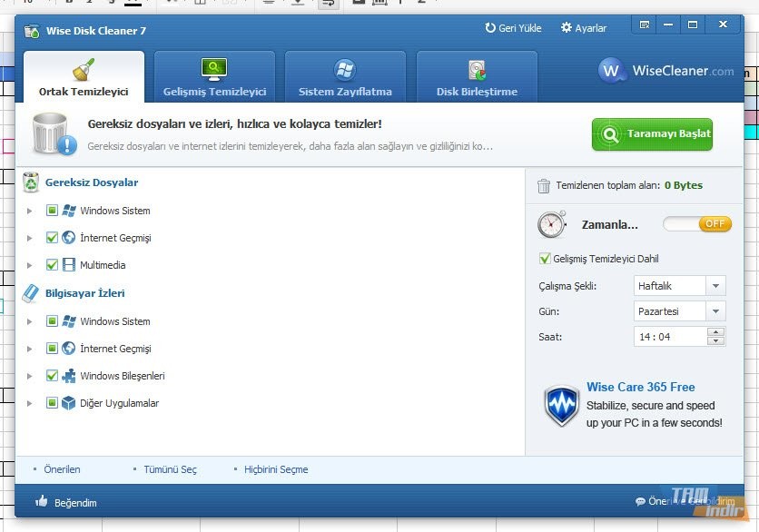Click the Beğendim thumbs-up icon
The image size is (759, 532).
click(x=42, y=501)
